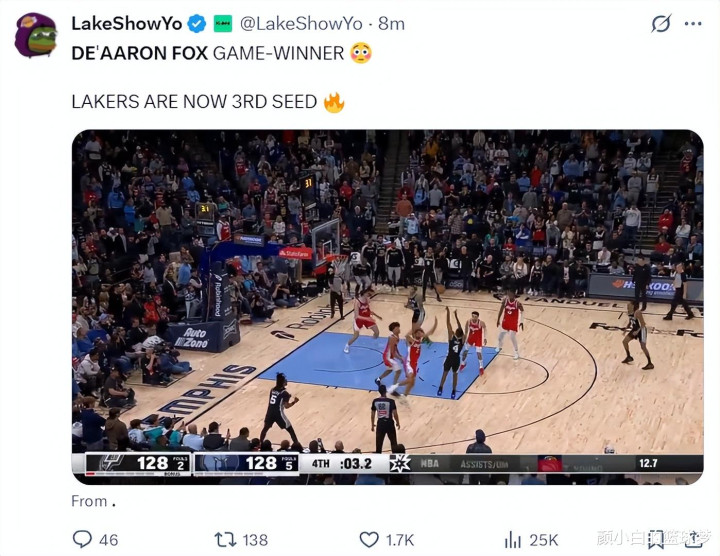Share the tweet with the upload arrow
Screen dimensions: 720x556
click(695, 538)
